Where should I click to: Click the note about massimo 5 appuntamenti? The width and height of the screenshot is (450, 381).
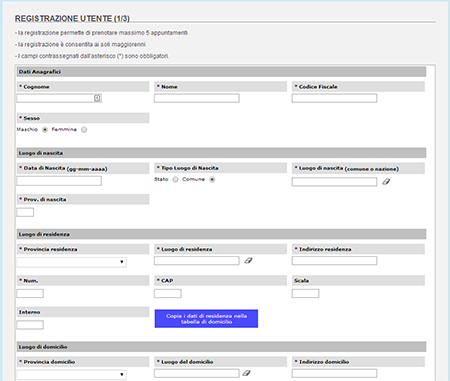point(101,33)
